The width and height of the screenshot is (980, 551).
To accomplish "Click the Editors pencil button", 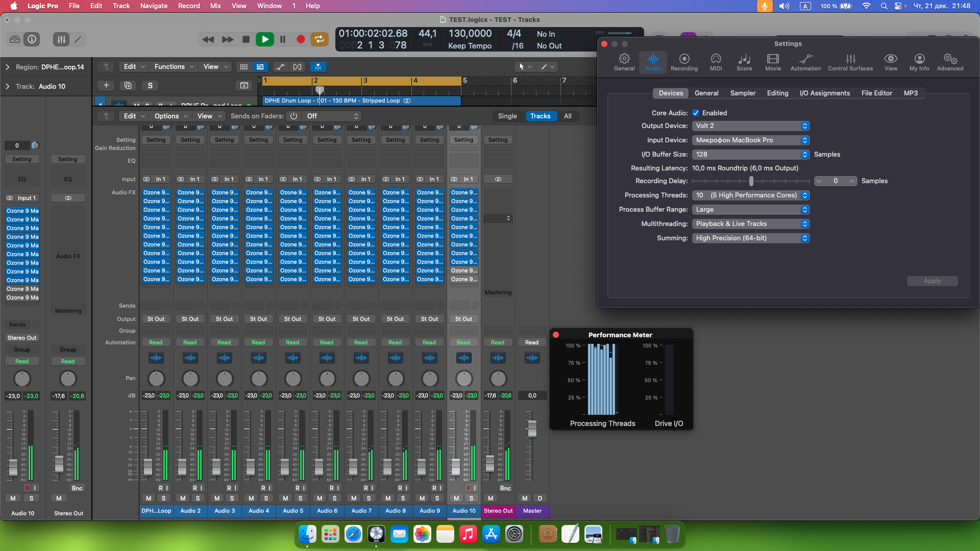I will coord(78,39).
